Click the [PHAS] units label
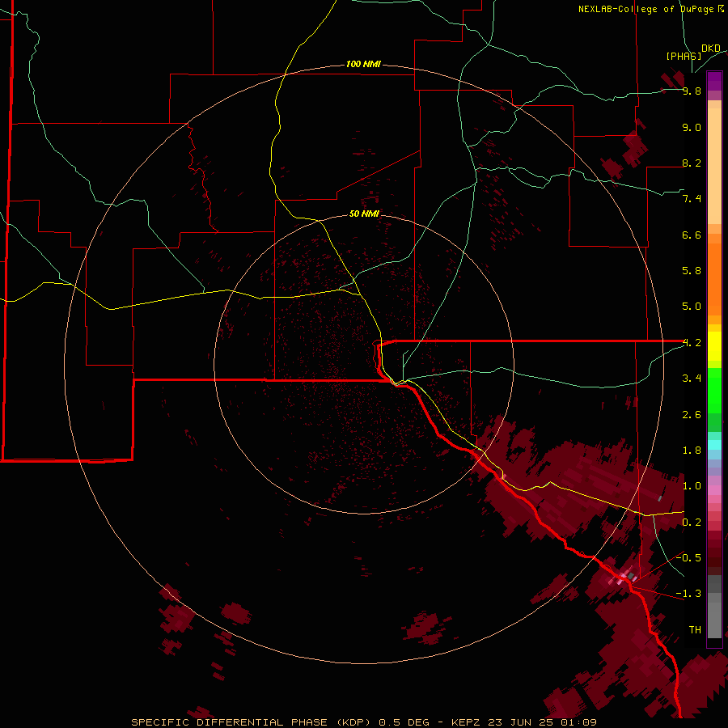The image size is (728, 728). pyautogui.click(x=684, y=56)
